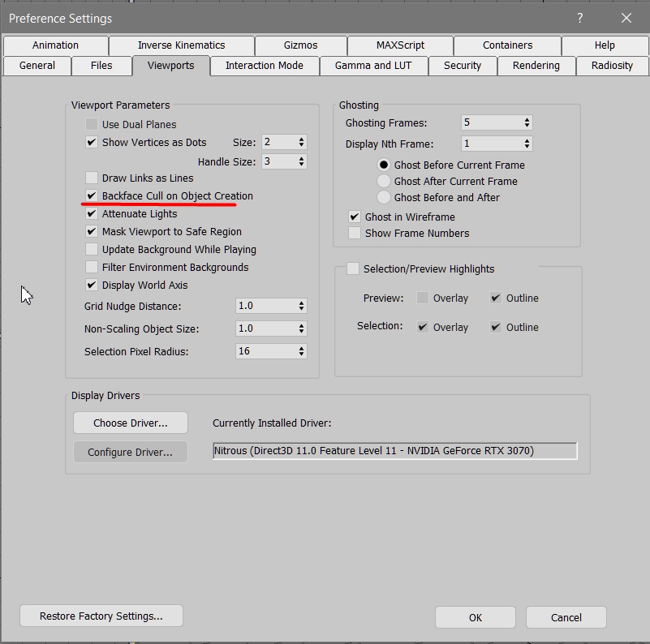Open the Security tab
The height and width of the screenshot is (644, 650).
[x=463, y=66]
